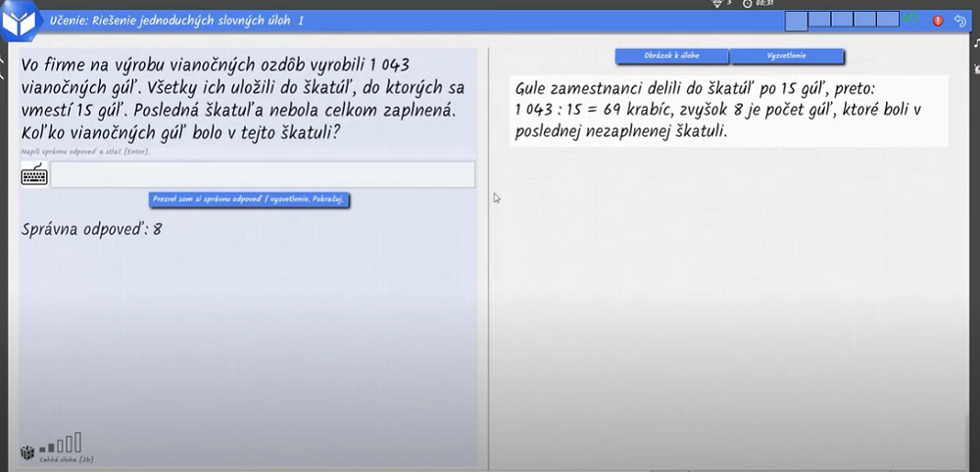Screen dimensions: 980x472
Task: Click 'Prezrel som si správnu odpoveď / vysvetlenie. Pokračuj.' button
Action: click(x=248, y=200)
